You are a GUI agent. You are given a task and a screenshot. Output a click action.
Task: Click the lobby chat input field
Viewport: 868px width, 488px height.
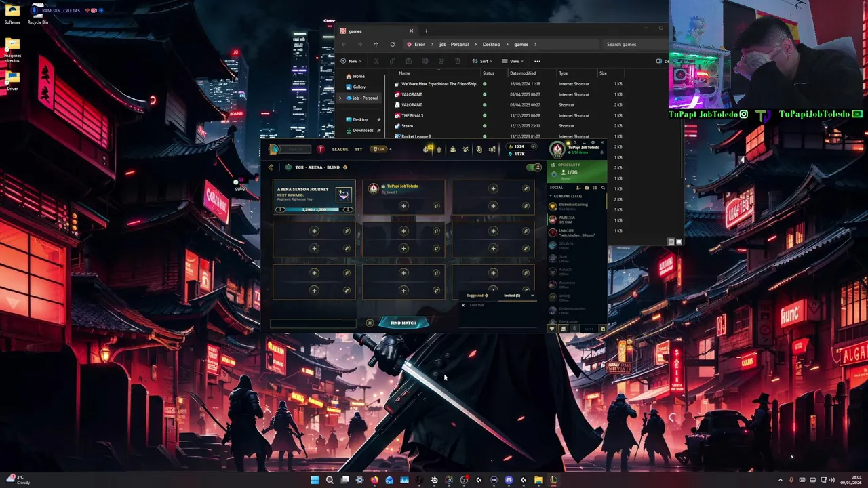pos(313,323)
